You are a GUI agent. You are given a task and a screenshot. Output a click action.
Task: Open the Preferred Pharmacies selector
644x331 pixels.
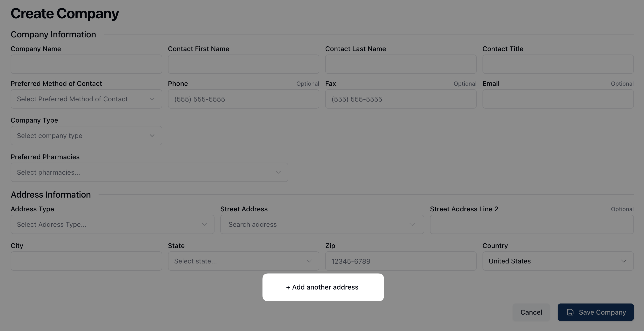click(149, 172)
